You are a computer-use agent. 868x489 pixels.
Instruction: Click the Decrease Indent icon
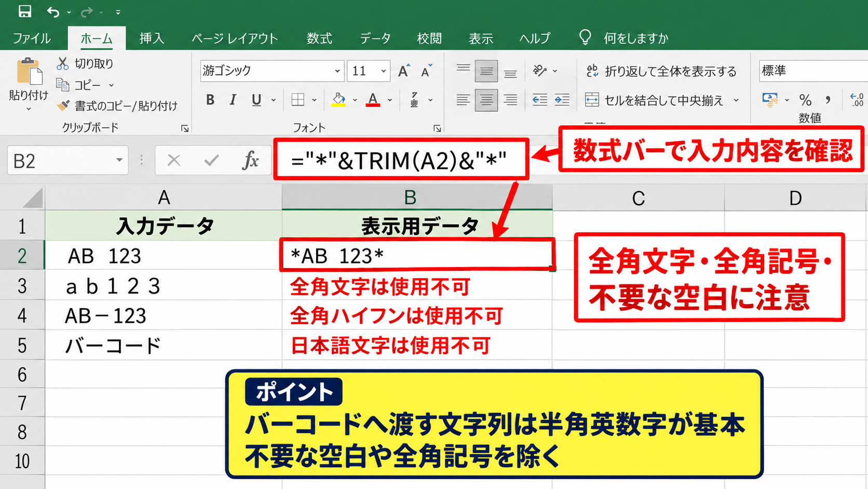click(x=540, y=100)
